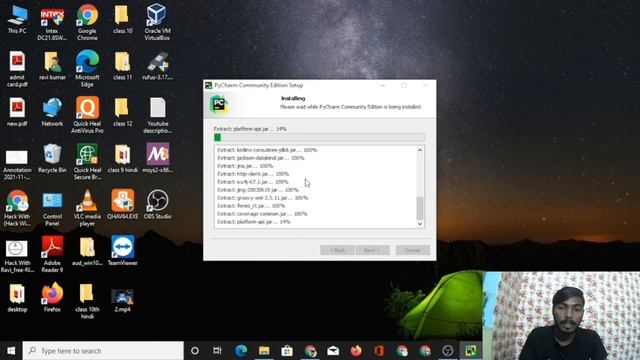Viewport: 640px width, 360px height.
Task: Open Firefox from the taskbar
Action: click(356, 351)
